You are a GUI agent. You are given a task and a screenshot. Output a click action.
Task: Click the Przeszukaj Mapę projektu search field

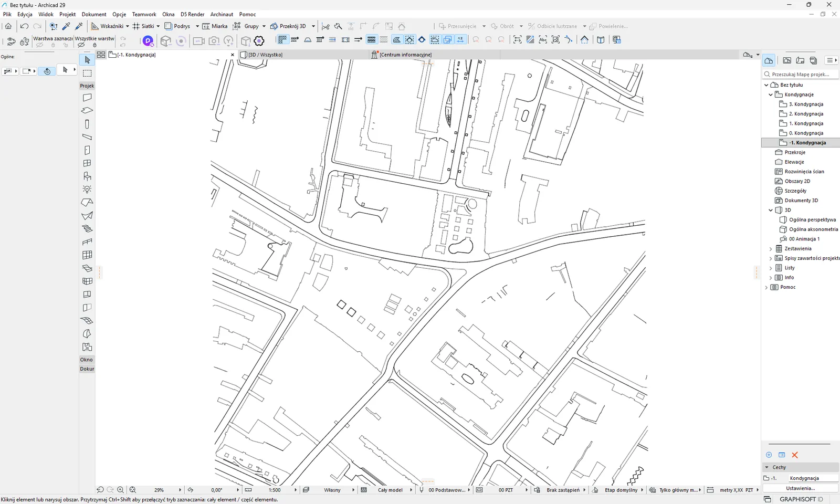[801, 75]
